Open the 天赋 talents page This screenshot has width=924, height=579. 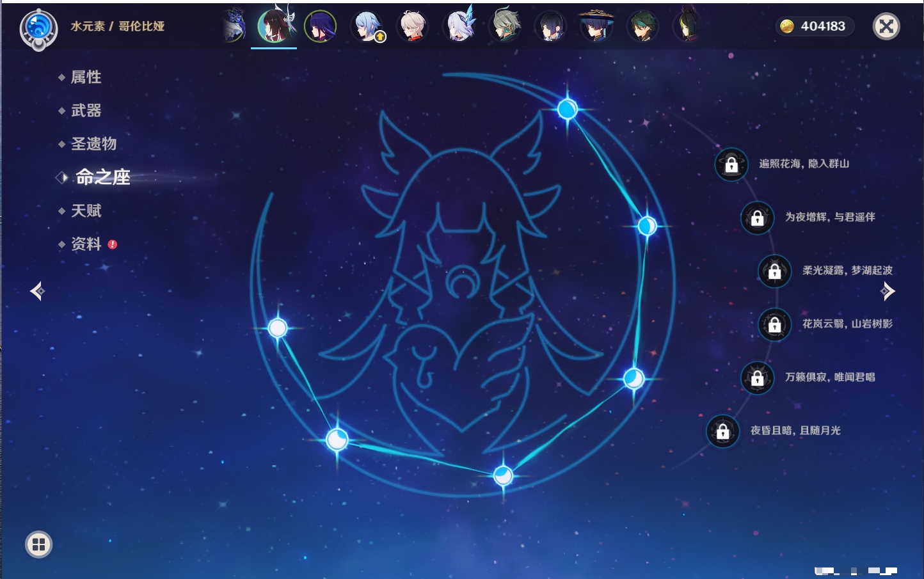(x=86, y=210)
